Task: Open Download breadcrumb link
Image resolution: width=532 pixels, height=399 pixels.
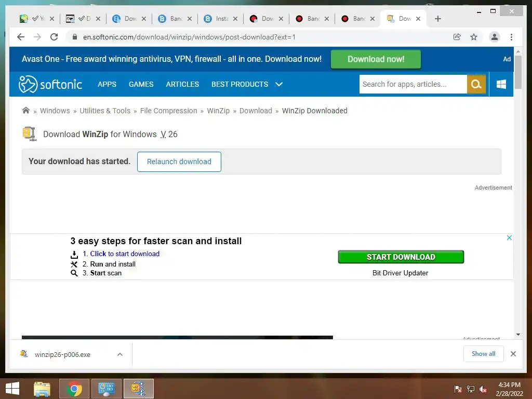Action: click(256, 111)
